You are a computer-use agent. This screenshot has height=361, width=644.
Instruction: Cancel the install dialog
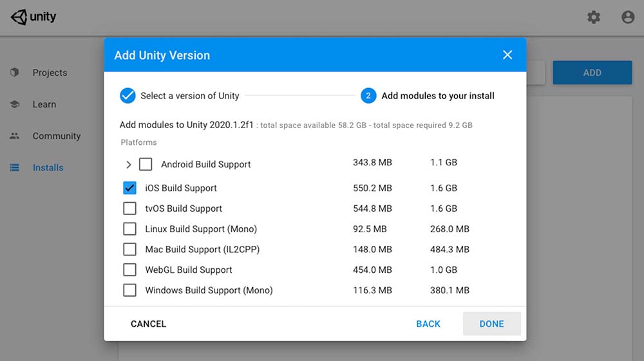(148, 324)
